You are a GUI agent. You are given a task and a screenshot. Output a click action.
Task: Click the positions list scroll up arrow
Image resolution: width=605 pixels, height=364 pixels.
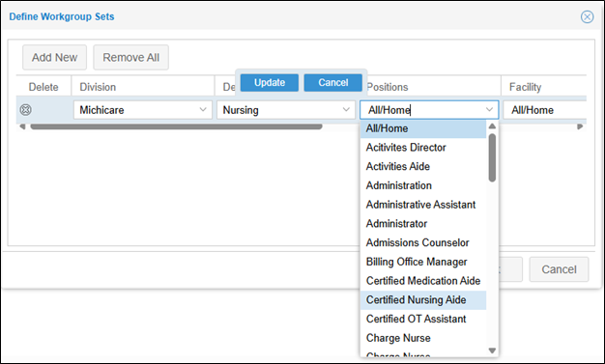(x=492, y=126)
